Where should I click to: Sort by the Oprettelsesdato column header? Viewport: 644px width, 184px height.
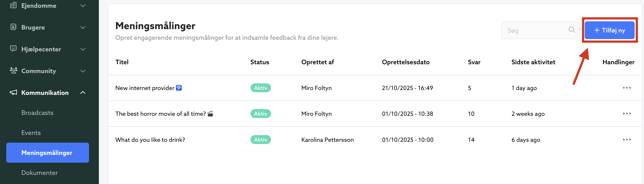tap(406, 62)
